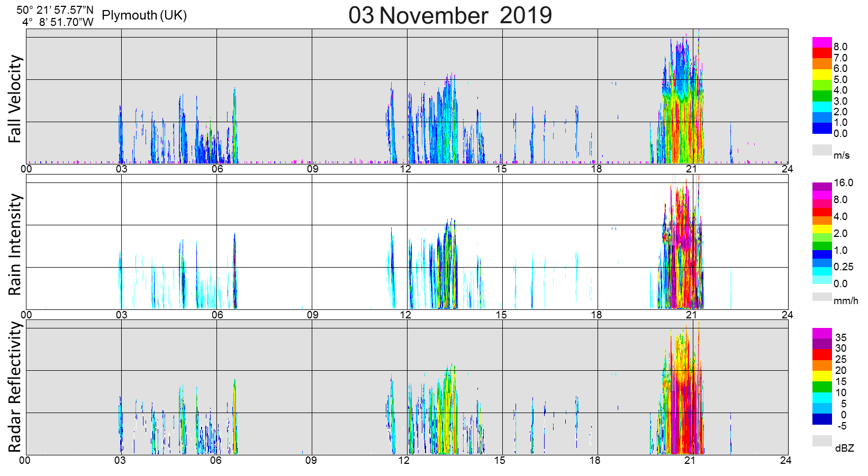The height and width of the screenshot is (476, 868).
Task: Select red 25 swatch in Reflectivity legend
Action: pos(822,355)
